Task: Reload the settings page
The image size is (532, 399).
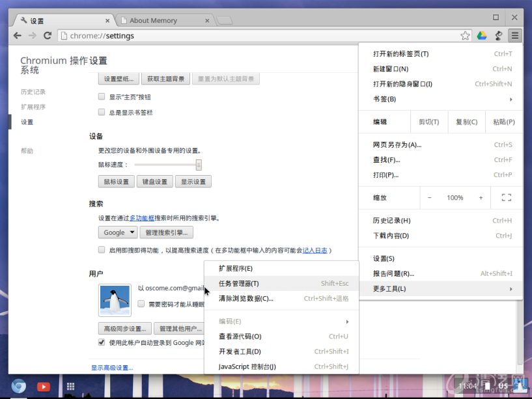Action: tap(48, 35)
